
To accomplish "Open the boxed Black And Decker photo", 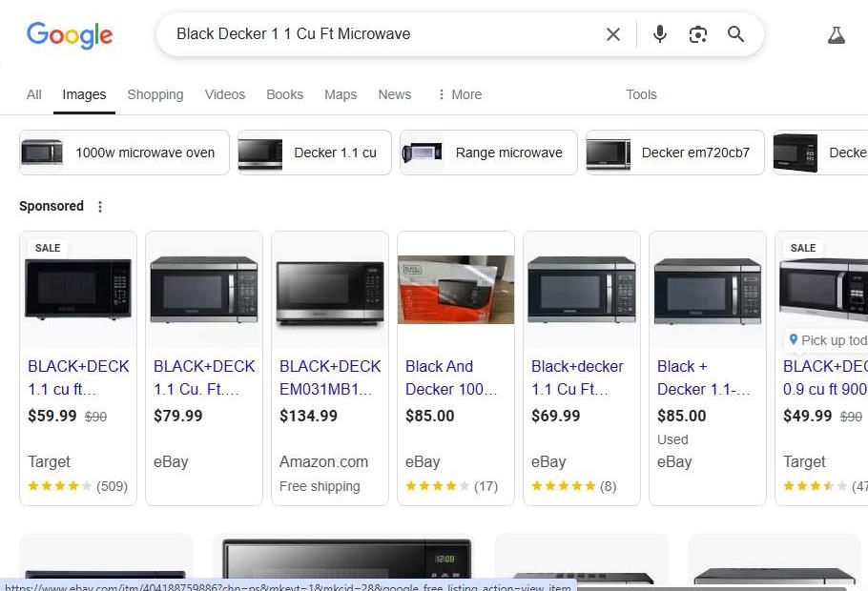I will [x=456, y=290].
